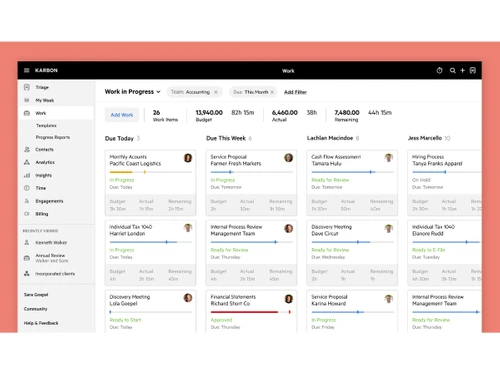Image resolution: width=500 pixels, height=375 pixels.
Task: Click the 7,480.00 Remaining value
Action: [x=347, y=113]
